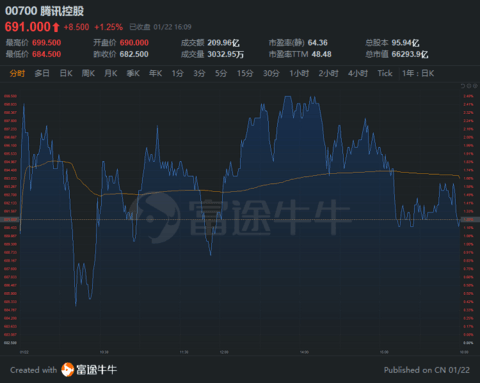Click the 市盈率(静) value 64.36
This screenshot has height=383, width=480.
(317, 43)
